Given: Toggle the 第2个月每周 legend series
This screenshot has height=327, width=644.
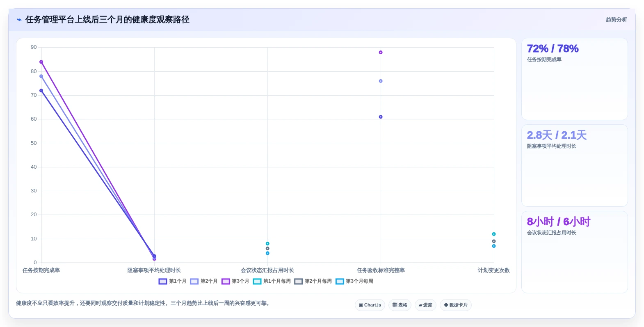Looking at the screenshot, I should click(x=313, y=281).
